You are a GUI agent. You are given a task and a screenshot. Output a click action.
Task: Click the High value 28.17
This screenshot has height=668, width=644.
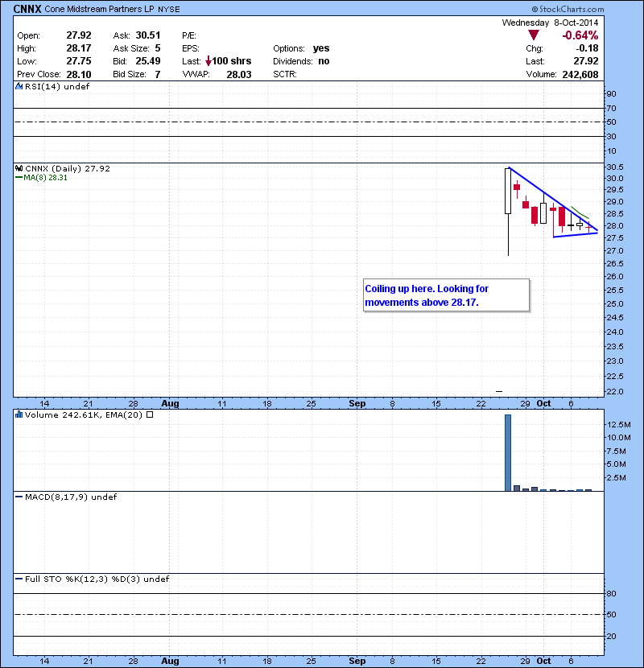click(79, 48)
